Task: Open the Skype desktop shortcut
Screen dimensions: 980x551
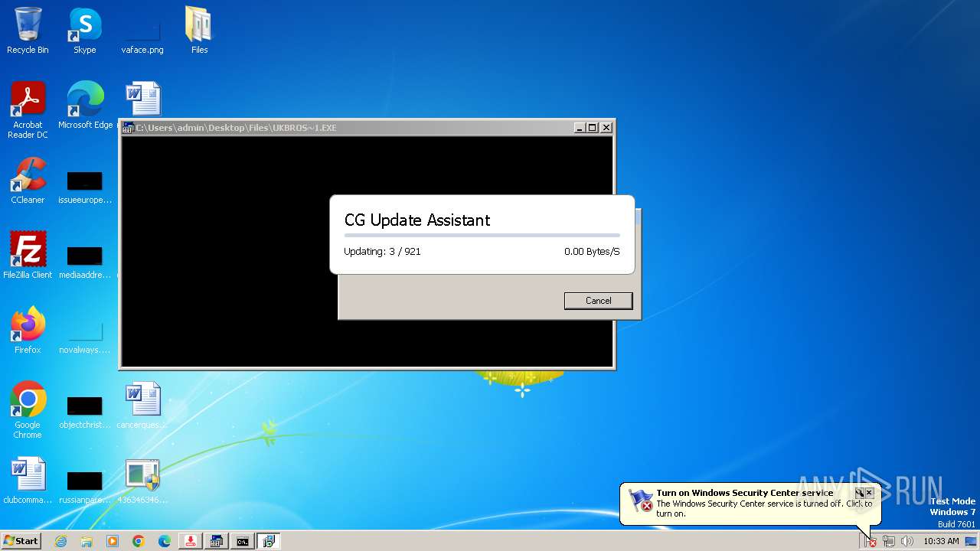Action: 84,31
